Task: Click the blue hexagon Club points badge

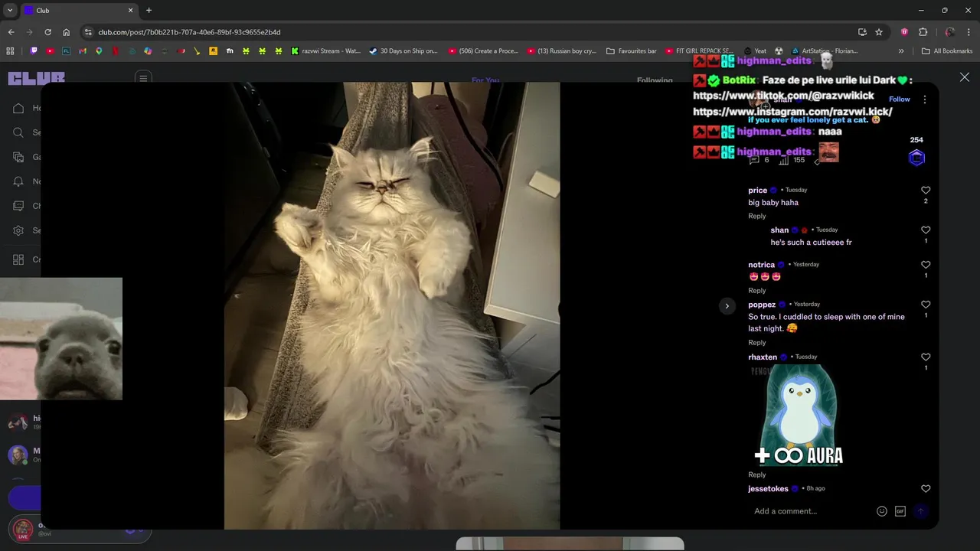Action: [916, 158]
